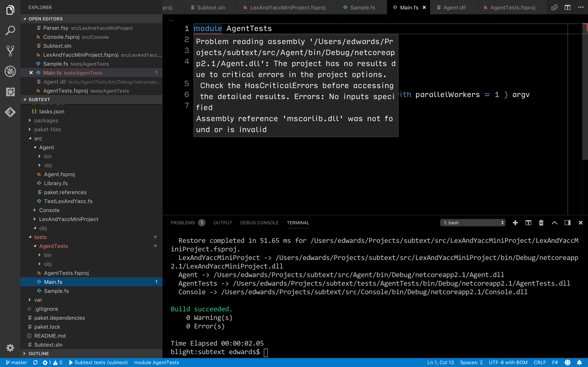This screenshot has height=367, width=588.
Task: Open the '1: bash' terminal dropdown
Action: (473, 223)
